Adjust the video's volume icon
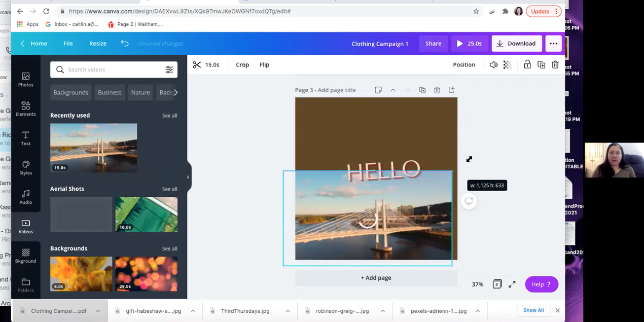The image size is (644, 322). point(493,64)
